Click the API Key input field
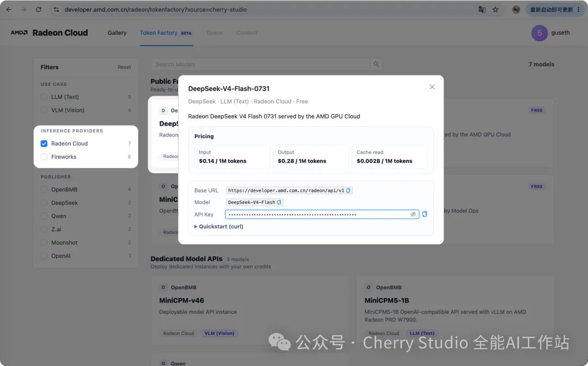 pos(322,214)
